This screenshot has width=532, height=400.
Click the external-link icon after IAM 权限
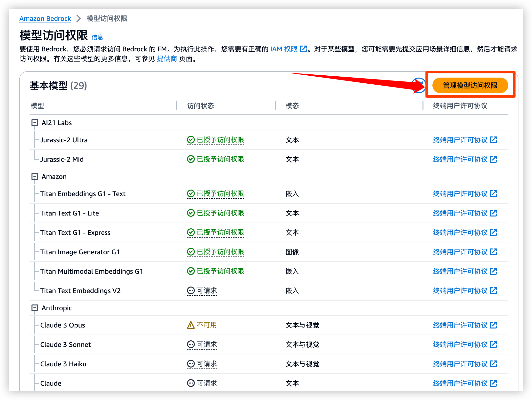(x=303, y=49)
